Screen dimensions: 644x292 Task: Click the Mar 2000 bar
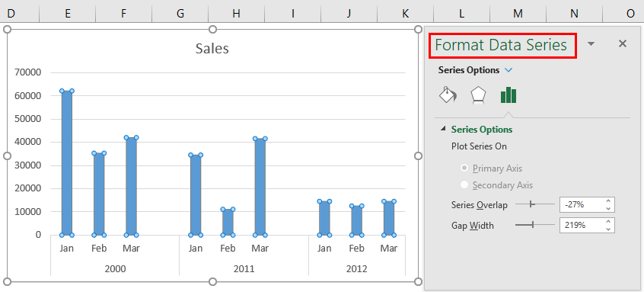pyautogui.click(x=131, y=186)
